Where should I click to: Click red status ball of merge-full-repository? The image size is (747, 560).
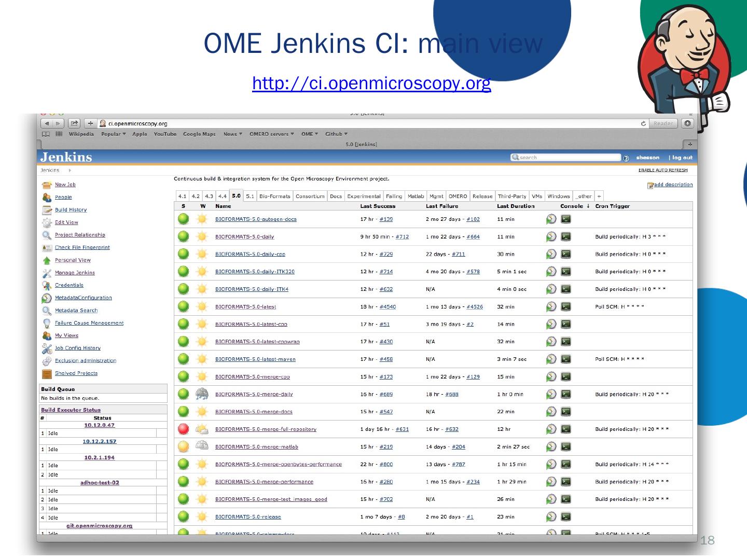pyautogui.click(x=183, y=429)
